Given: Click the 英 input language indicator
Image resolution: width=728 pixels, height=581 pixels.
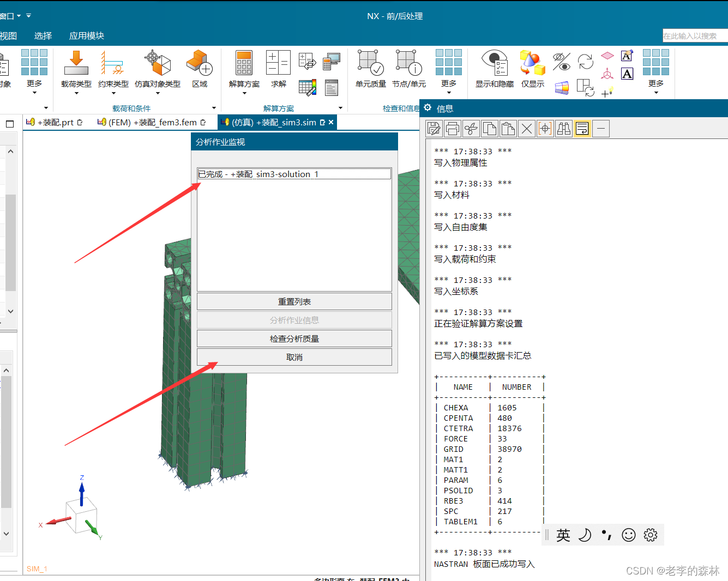Looking at the screenshot, I should 563,535.
